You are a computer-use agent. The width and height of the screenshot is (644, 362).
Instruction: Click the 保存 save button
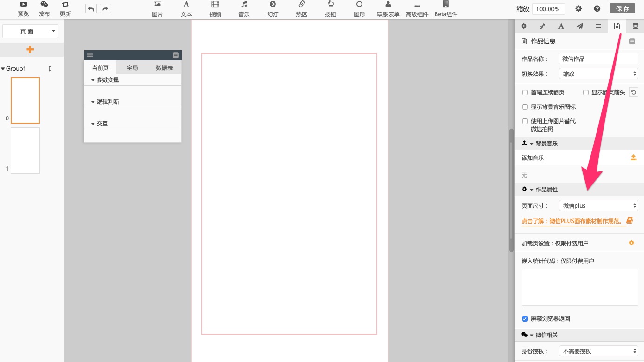pyautogui.click(x=622, y=9)
